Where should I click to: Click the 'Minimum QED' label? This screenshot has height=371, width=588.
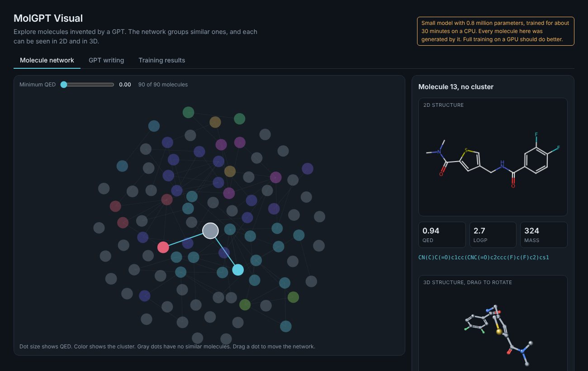pos(38,85)
